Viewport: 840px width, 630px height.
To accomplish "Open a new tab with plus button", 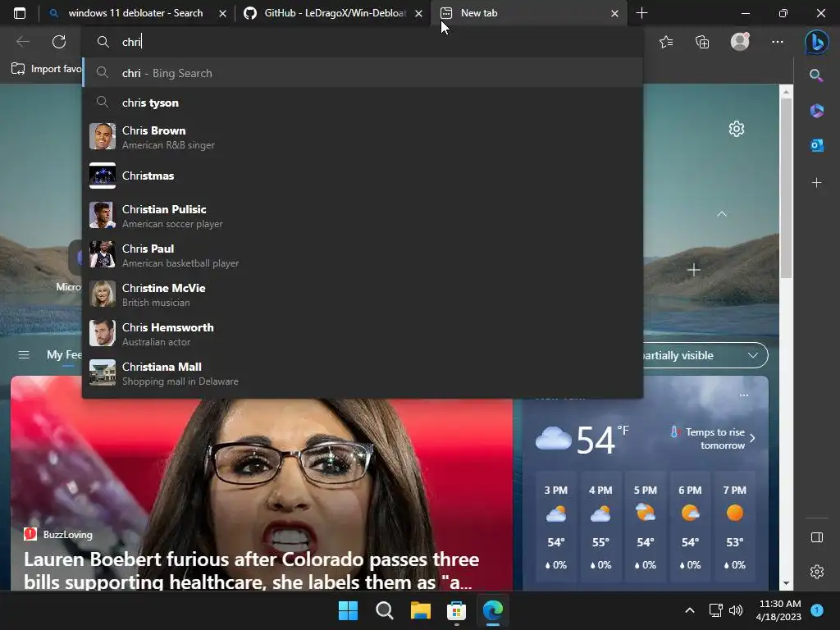I will 641,13.
